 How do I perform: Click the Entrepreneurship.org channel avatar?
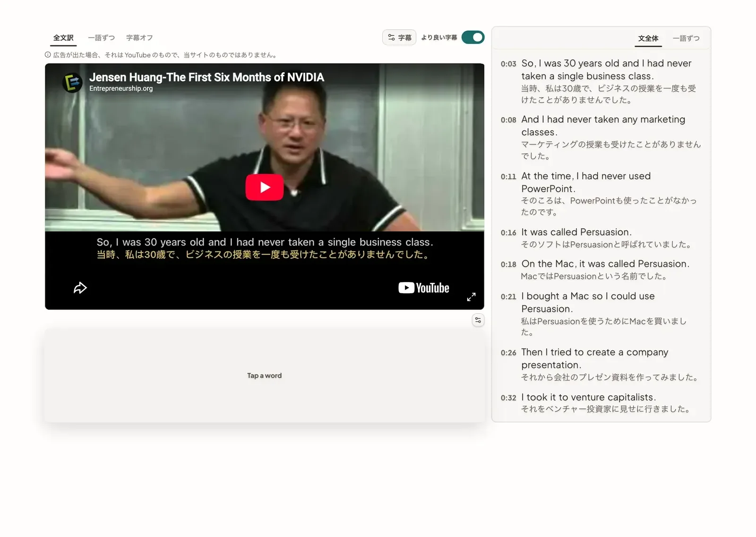click(x=72, y=83)
